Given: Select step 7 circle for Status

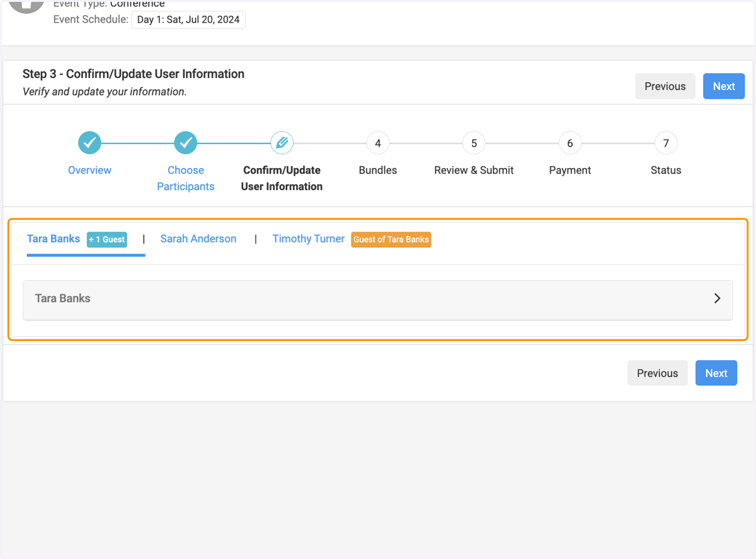Looking at the screenshot, I should [x=666, y=143].
